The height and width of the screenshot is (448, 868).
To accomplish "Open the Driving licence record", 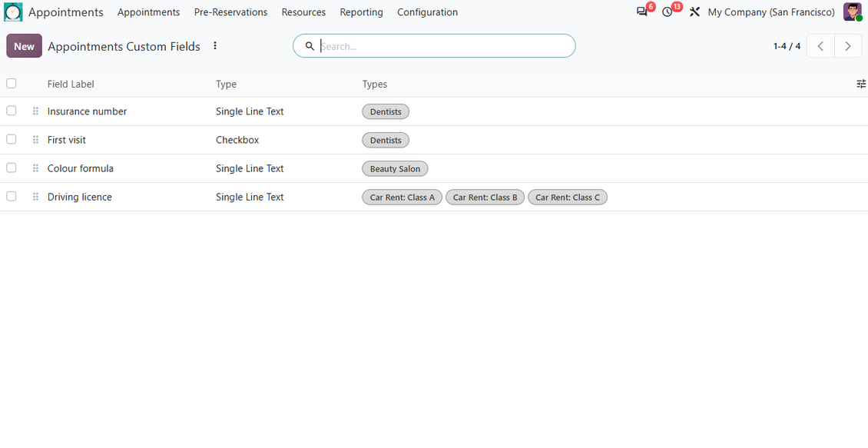I will point(80,197).
